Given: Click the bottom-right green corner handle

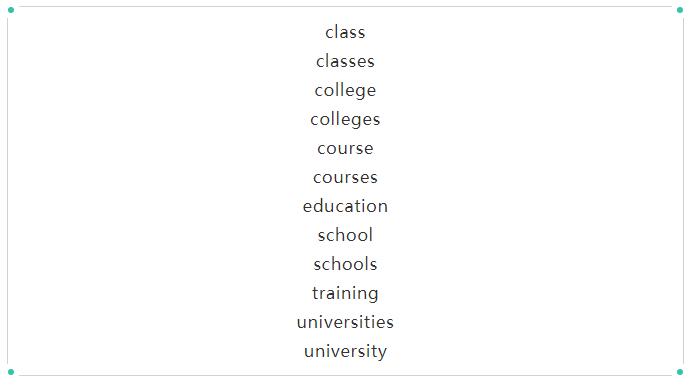Looking at the screenshot, I should point(680,372).
